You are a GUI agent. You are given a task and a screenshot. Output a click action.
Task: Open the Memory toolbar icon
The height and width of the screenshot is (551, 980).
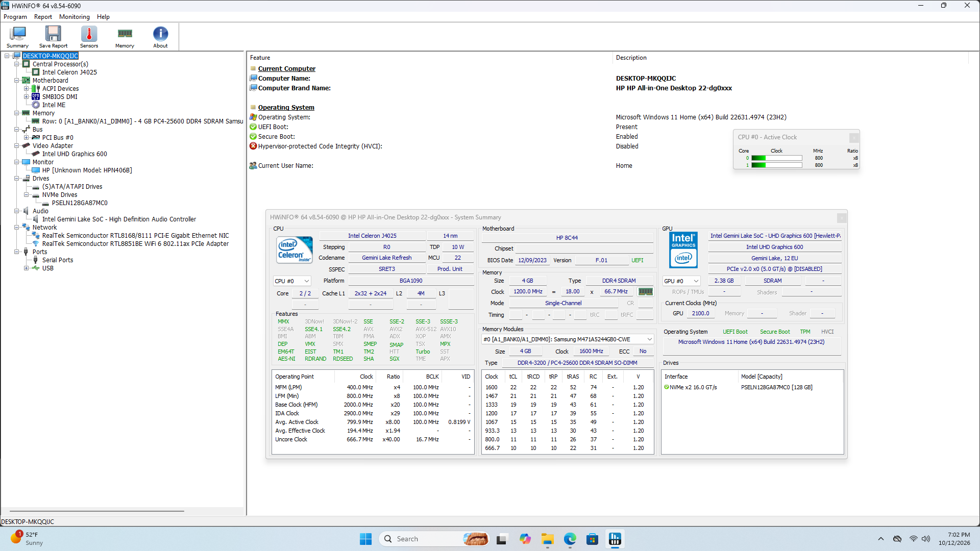click(125, 37)
